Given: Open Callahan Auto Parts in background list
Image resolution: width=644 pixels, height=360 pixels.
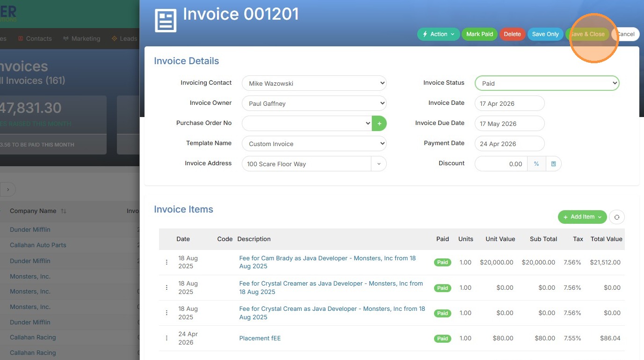Looking at the screenshot, I should (x=38, y=245).
